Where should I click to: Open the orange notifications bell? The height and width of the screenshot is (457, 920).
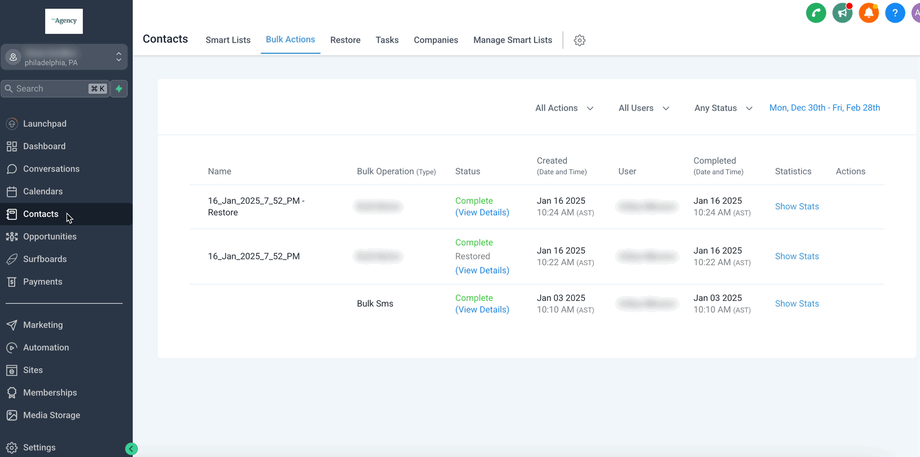click(x=869, y=13)
